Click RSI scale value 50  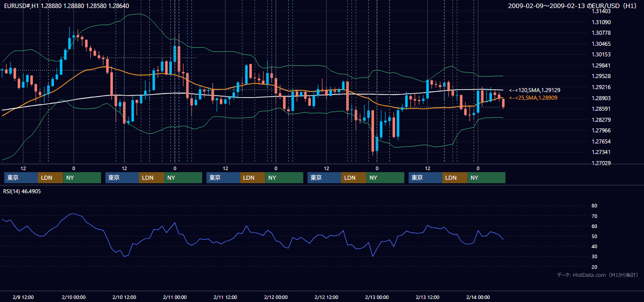(x=594, y=236)
